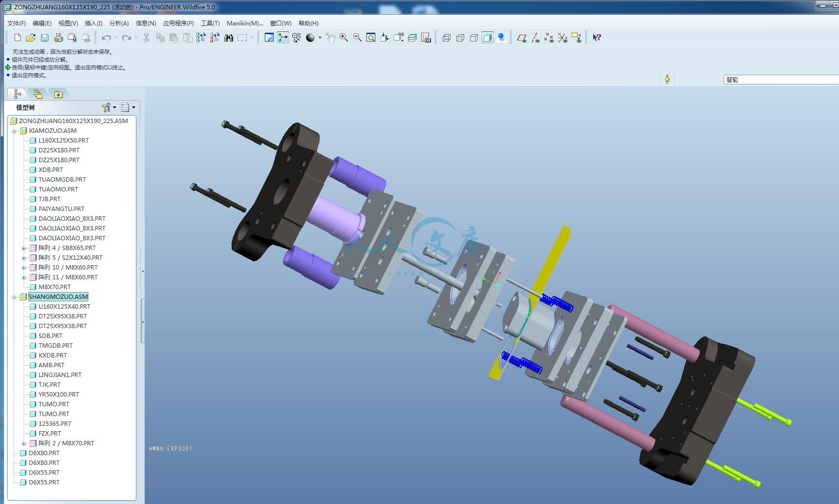
Task: Click the context-sensitive Help icon
Action: pos(597,38)
